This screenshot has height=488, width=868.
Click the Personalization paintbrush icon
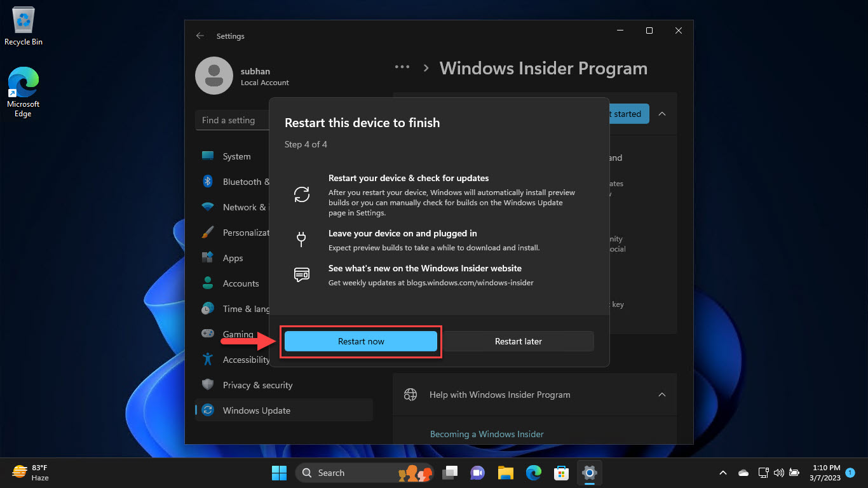click(x=207, y=233)
